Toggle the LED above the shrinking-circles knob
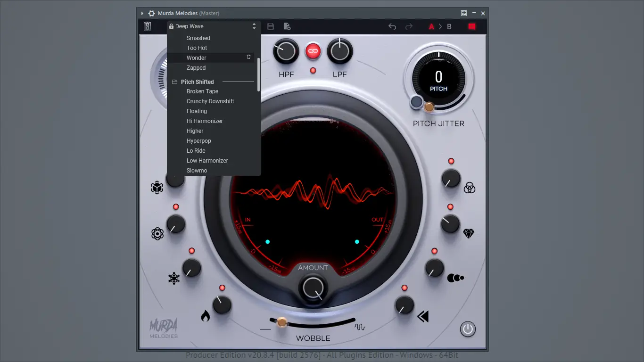644x362 pixels. (434, 251)
